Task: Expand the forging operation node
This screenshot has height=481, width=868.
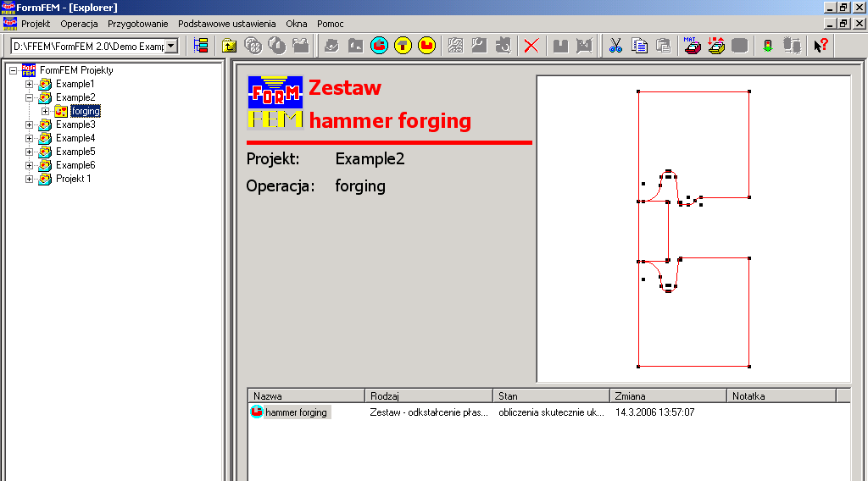Action: tap(46, 111)
